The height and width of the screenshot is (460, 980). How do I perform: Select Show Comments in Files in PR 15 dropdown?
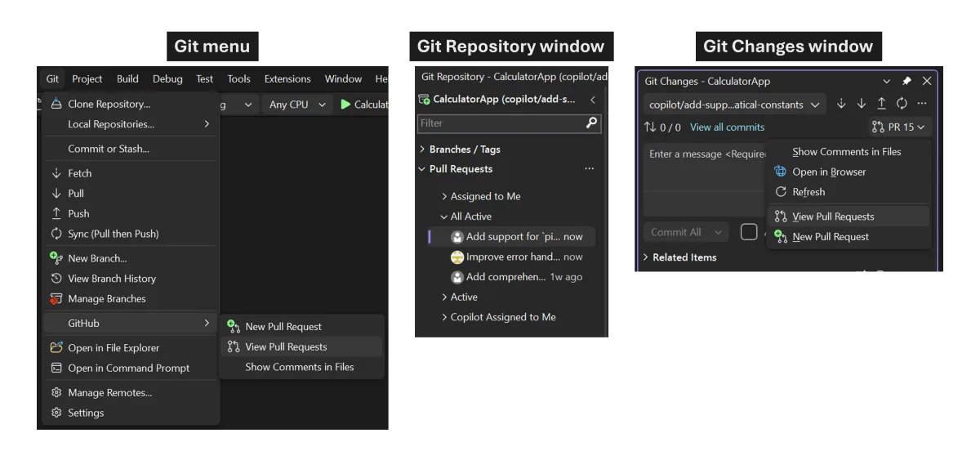849,152
